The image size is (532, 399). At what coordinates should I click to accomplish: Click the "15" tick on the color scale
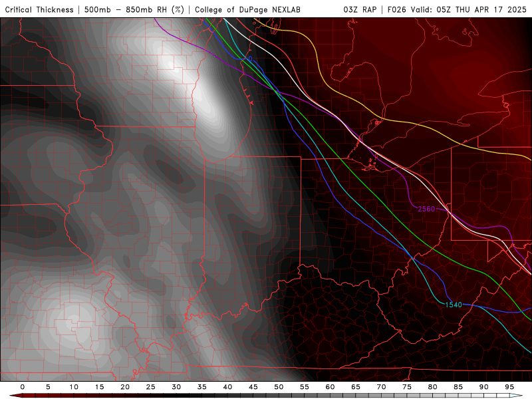(x=99, y=387)
